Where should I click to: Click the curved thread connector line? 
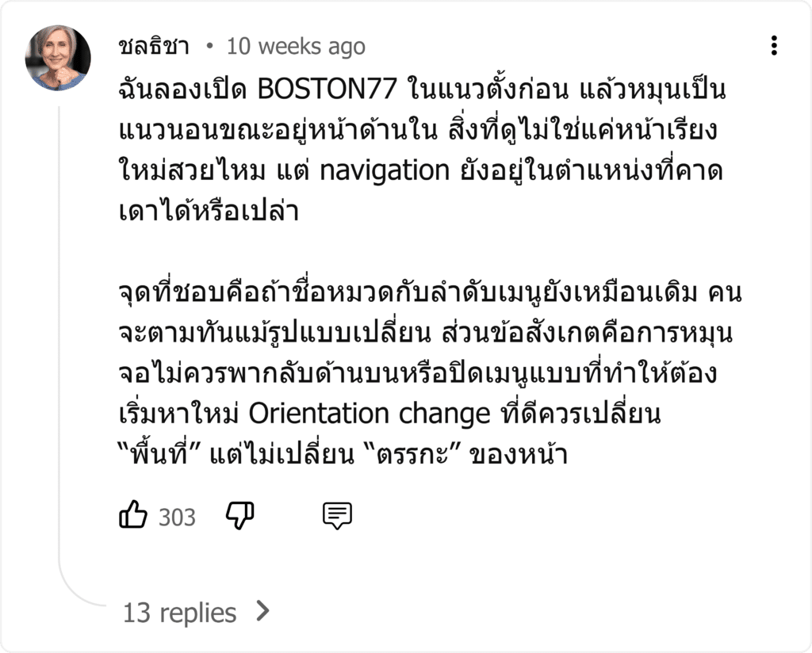78,585
